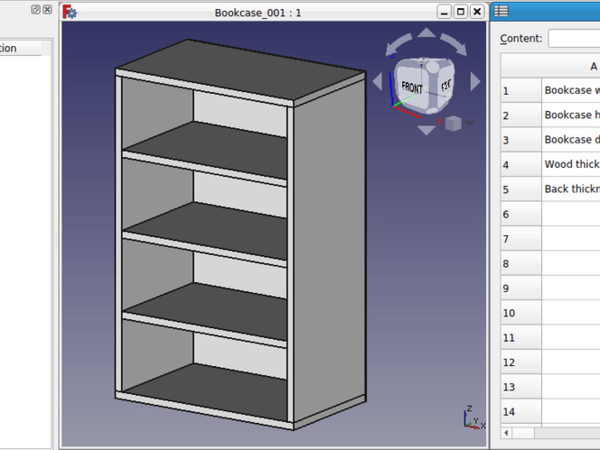Click the navigation cube's left arrow

[377, 82]
